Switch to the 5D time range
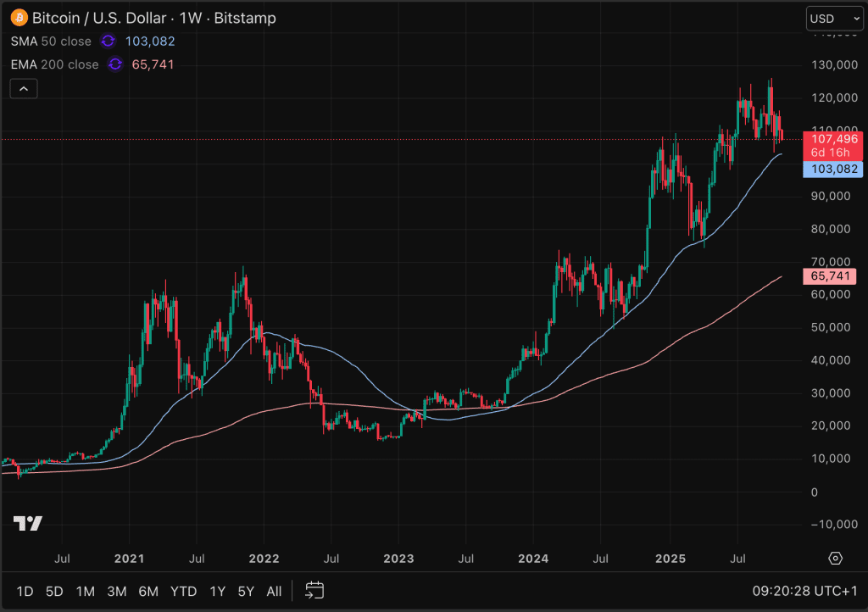This screenshot has height=612, width=868. 54,591
